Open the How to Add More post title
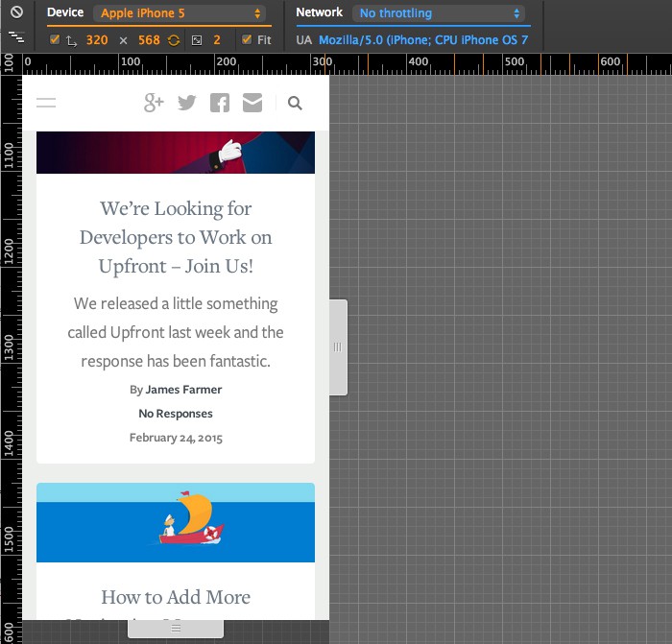Image resolution: width=672 pixels, height=644 pixels. (176, 597)
